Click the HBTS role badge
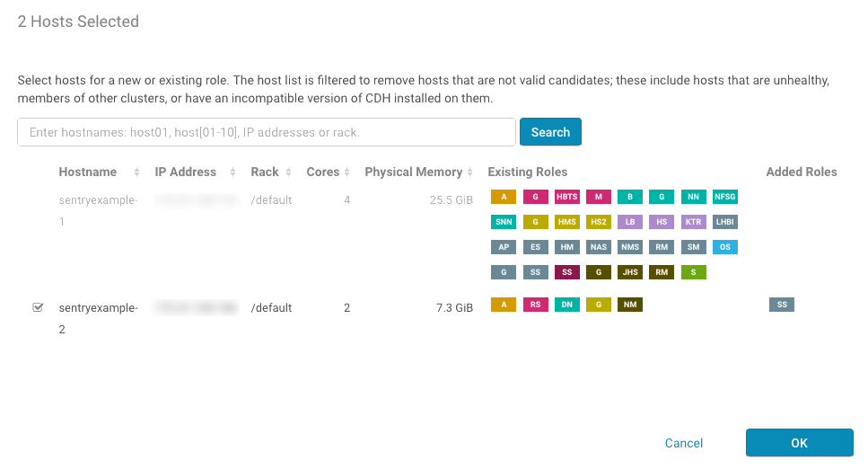Screen dimensions: 868x469 click(567, 197)
